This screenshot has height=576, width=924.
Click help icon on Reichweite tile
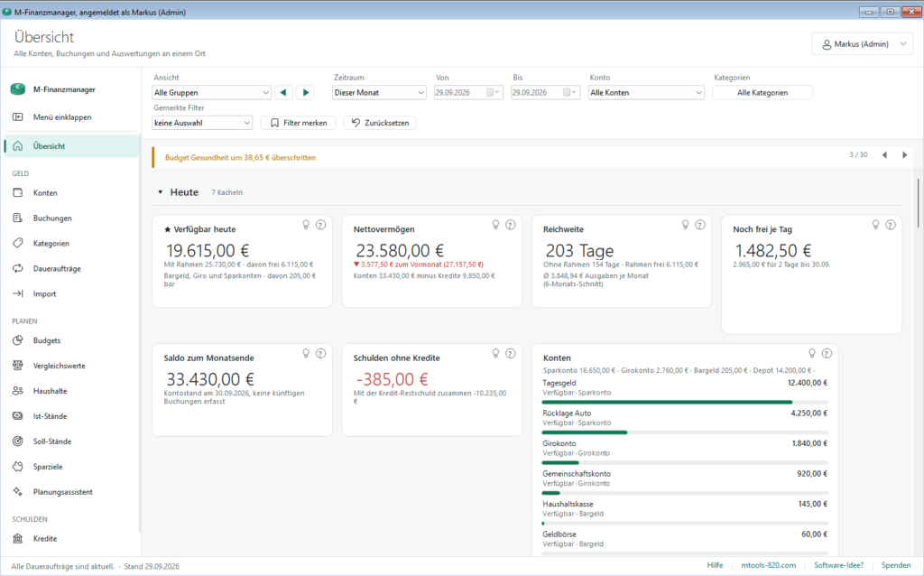[700, 225]
